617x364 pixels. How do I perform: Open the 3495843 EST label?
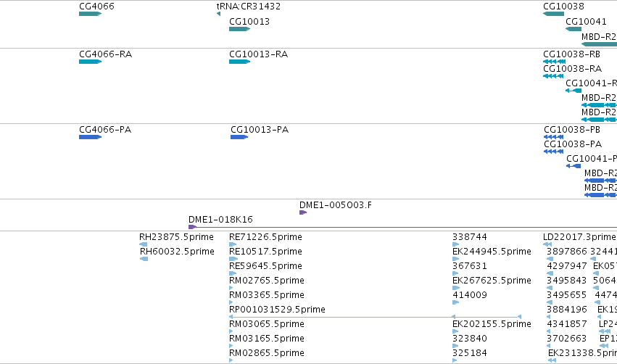(x=567, y=281)
